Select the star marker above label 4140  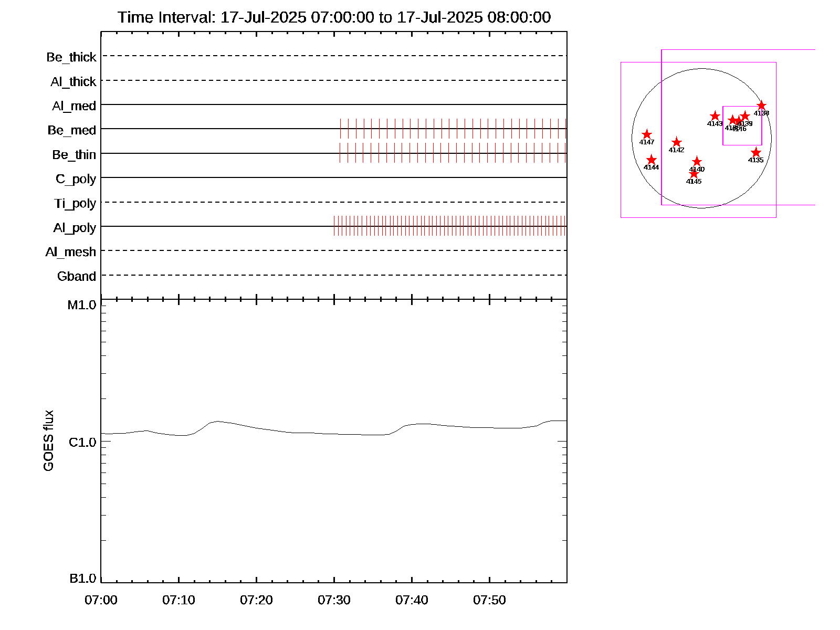pos(697,162)
